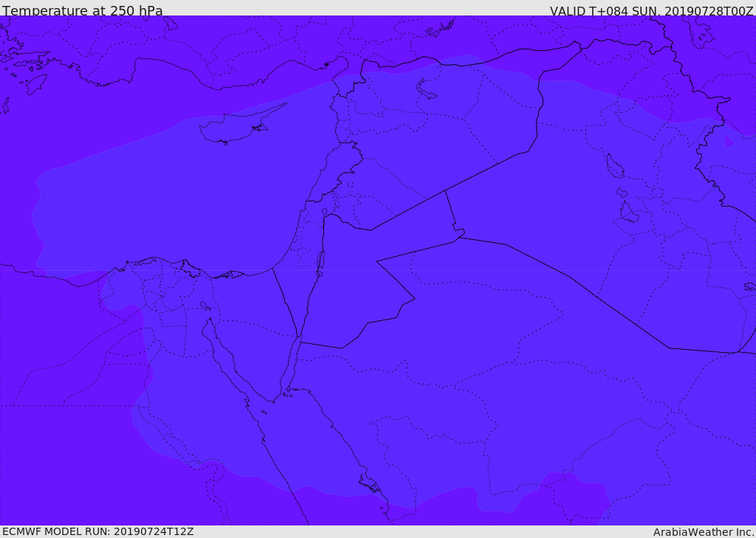
Task: Click the 'ArabiaWeather Inc' credit text
Action: (703, 532)
